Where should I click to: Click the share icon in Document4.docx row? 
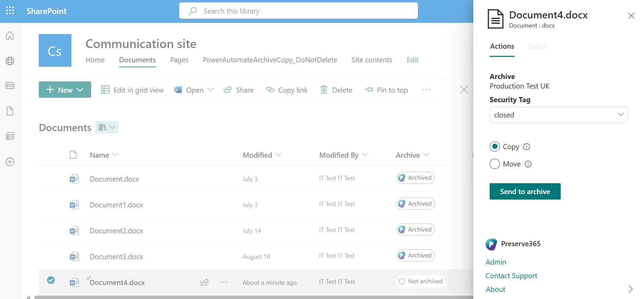point(204,282)
